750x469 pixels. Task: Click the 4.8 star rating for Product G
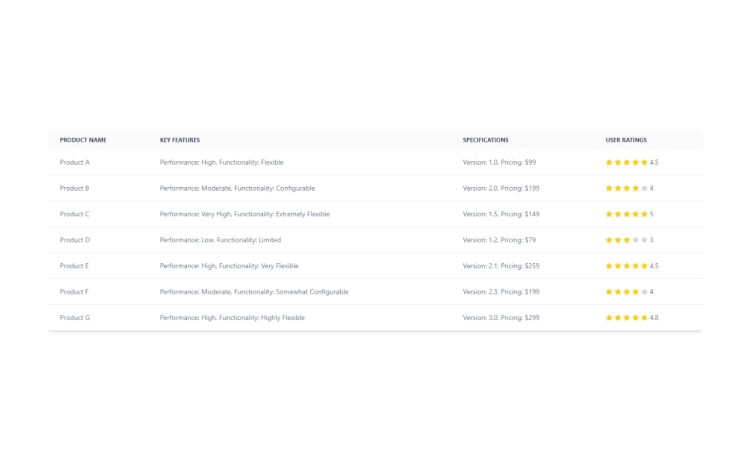coord(632,317)
